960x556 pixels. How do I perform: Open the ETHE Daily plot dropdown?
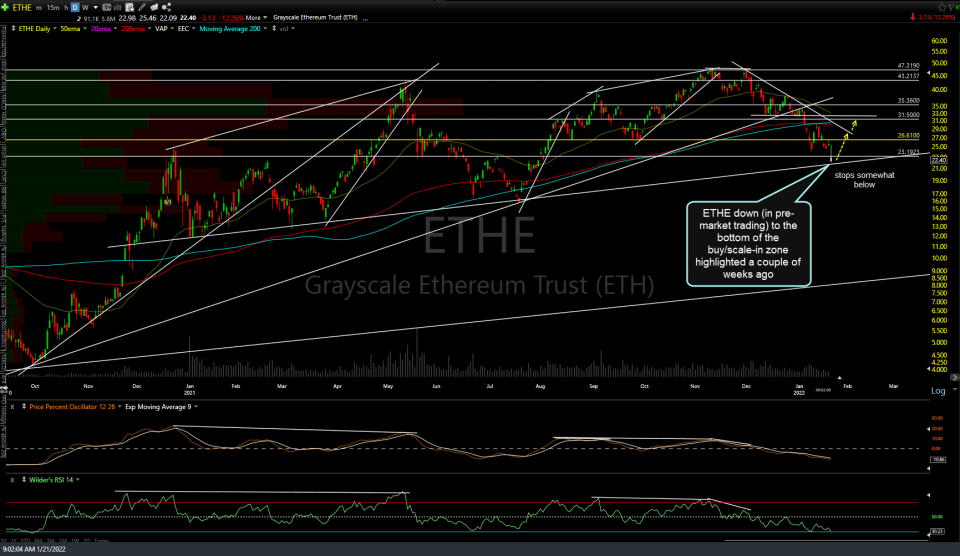[55, 29]
